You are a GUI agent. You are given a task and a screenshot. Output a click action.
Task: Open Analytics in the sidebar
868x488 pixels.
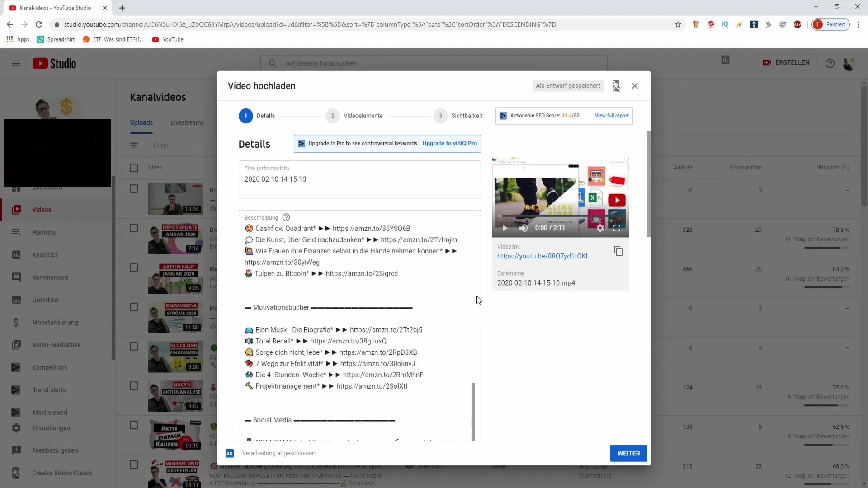tap(45, 255)
